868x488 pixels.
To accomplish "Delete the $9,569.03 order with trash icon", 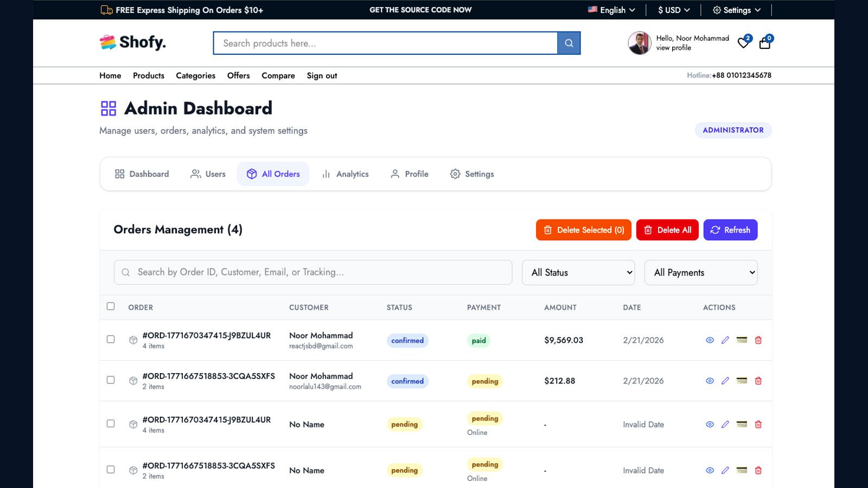I will click(x=758, y=340).
